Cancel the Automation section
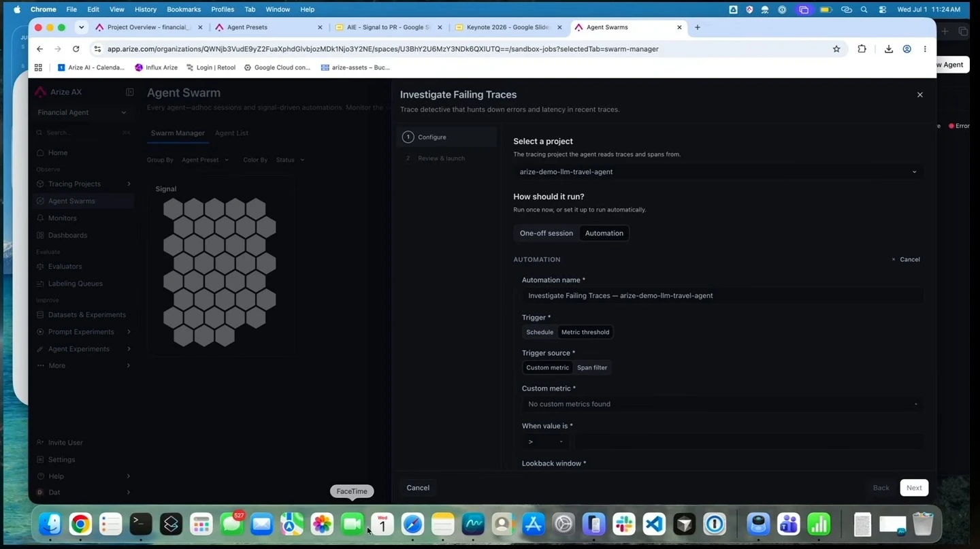The image size is (980, 549). coord(906,259)
